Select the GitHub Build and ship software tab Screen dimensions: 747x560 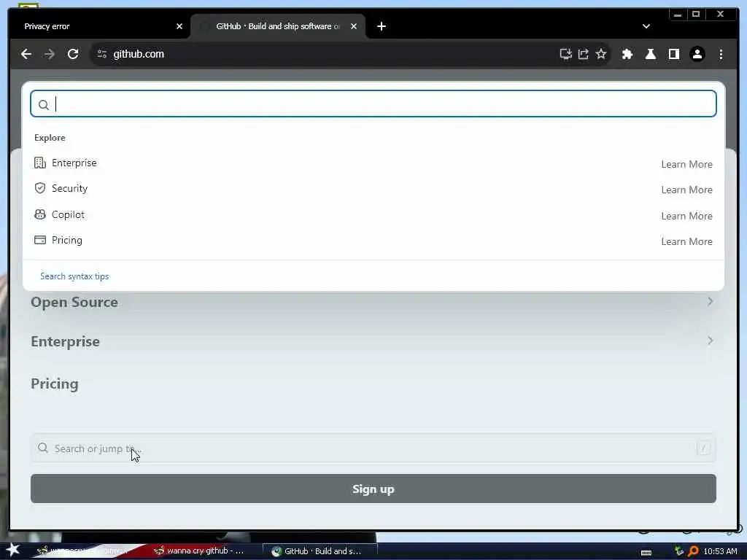coord(278,26)
